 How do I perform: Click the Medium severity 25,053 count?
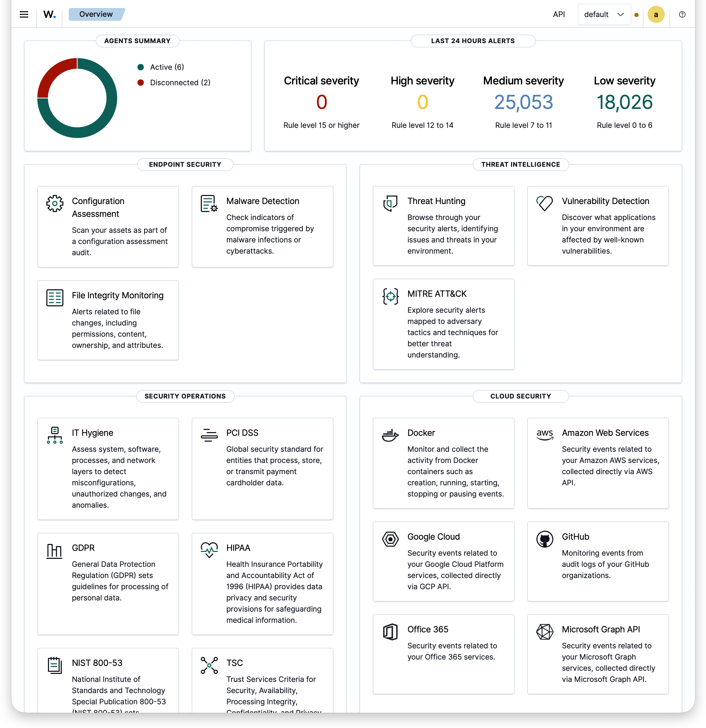523,102
